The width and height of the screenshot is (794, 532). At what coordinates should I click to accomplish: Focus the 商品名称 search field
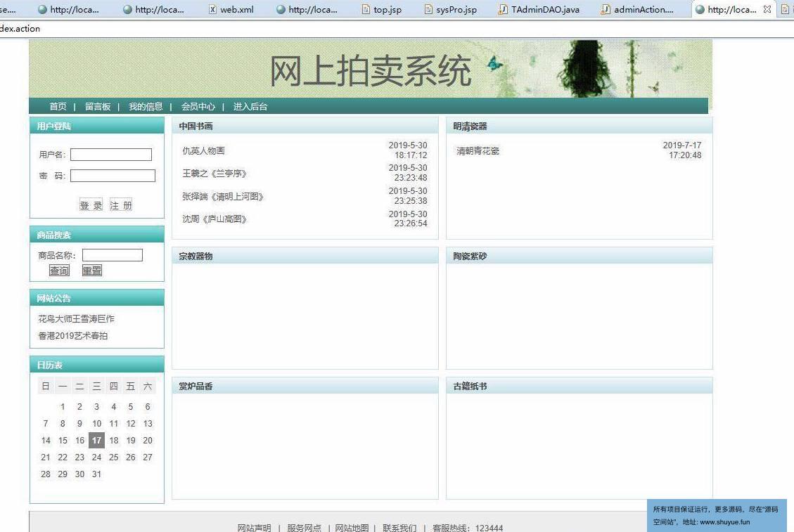[113, 255]
